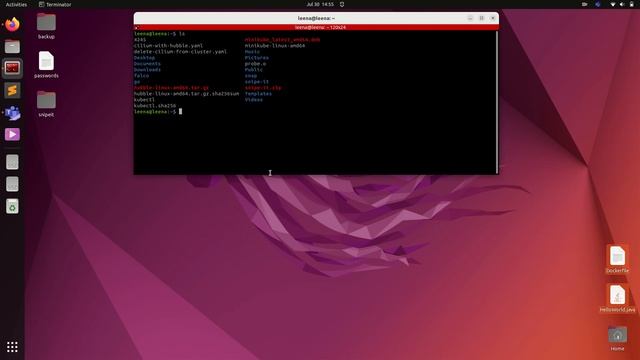Click the Documents directory name in output
Screen dimensions: 640x360
click(147, 64)
